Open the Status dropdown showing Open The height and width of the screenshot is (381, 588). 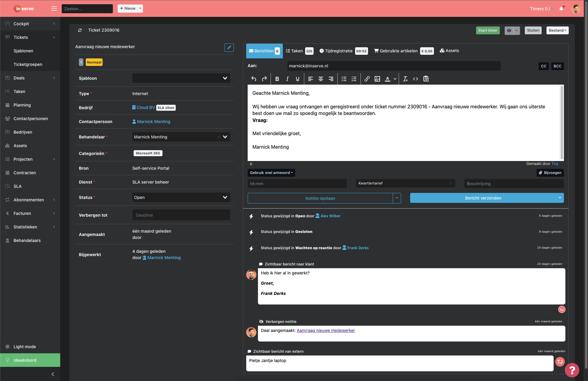pyautogui.click(x=181, y=197)
